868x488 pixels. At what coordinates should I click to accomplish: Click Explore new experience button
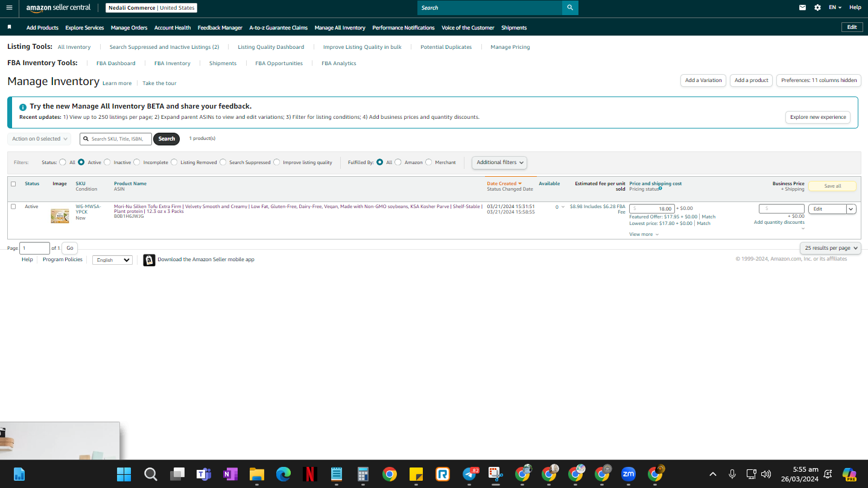(x=818, y=117)
